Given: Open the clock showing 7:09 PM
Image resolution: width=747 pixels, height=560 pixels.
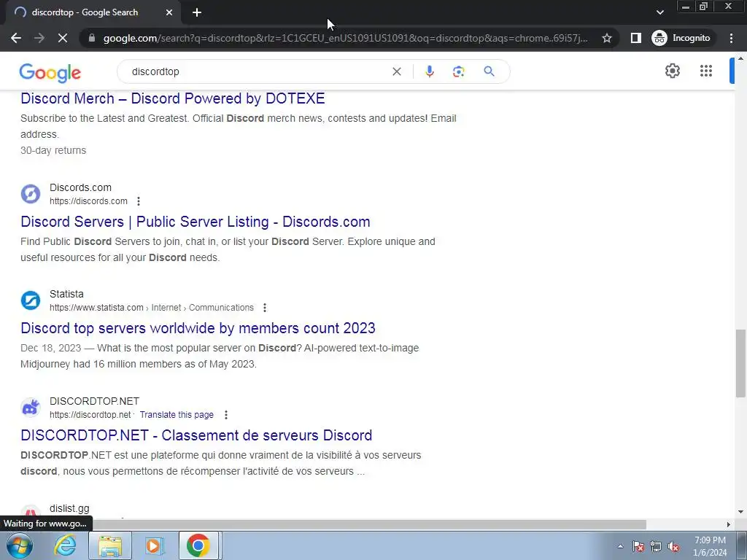Looking at the screenshot, I should (710, 546).
